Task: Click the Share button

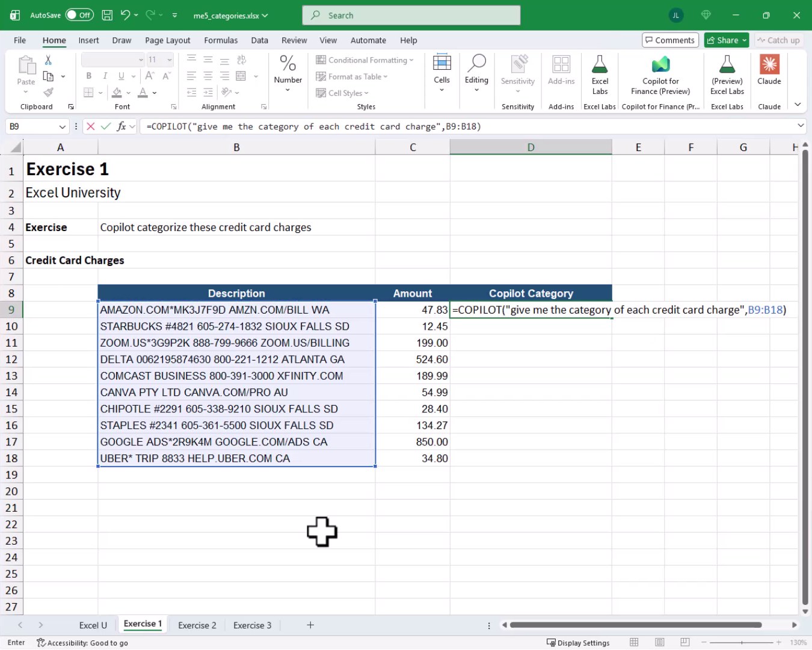Action: point(726,40)
